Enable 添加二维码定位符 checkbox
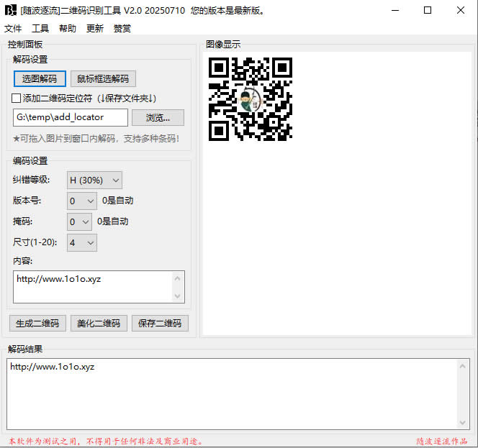 point(16,99)
